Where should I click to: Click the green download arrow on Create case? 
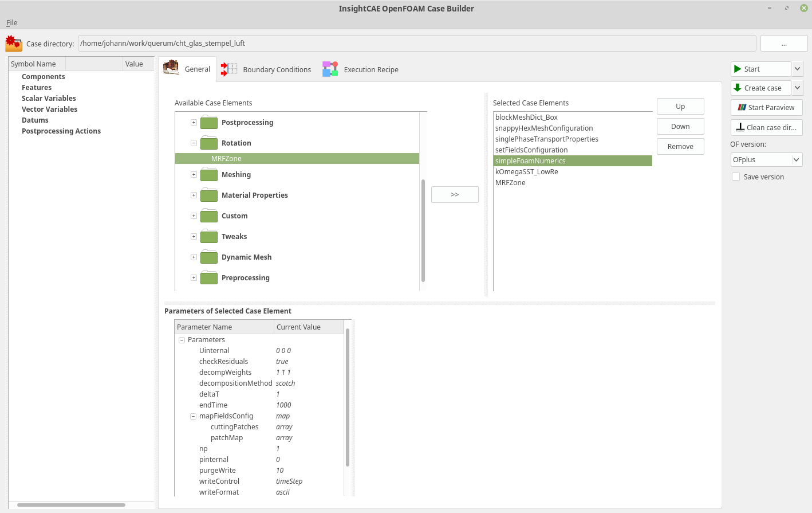(x=738, y=88)
